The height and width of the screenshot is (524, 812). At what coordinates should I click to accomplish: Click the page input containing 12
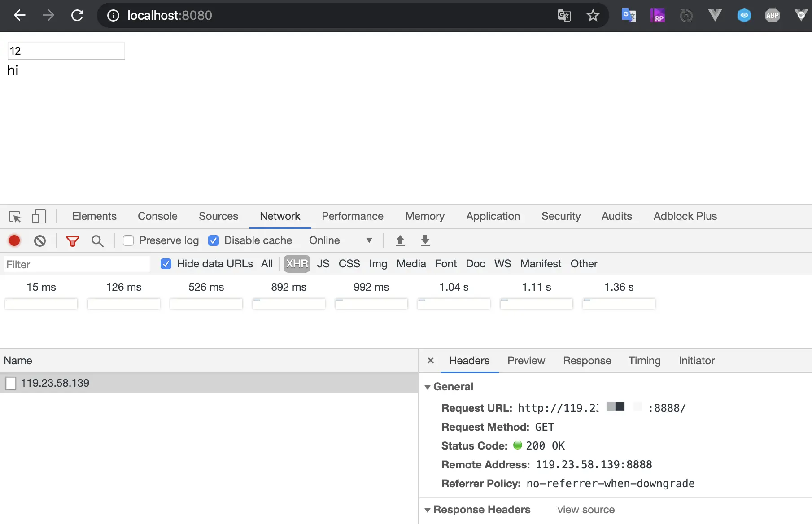[66, 51]
